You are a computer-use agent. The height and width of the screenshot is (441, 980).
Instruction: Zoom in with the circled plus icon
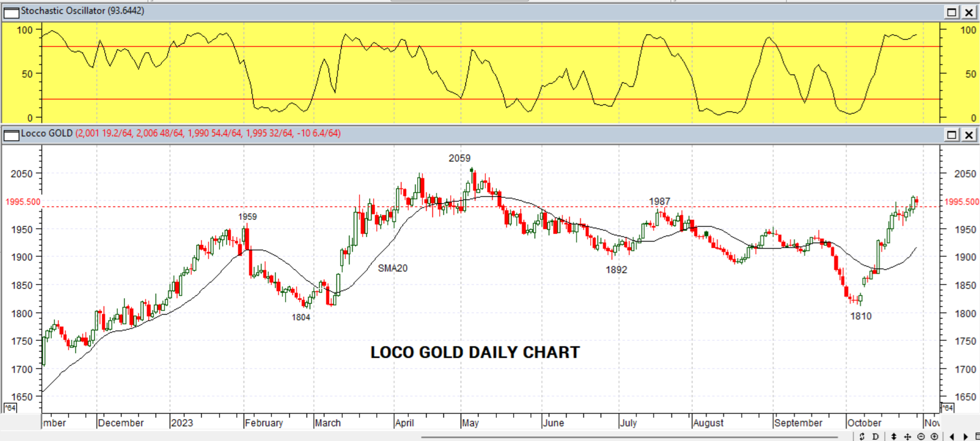pyautogui.click(x=934, y=436)
